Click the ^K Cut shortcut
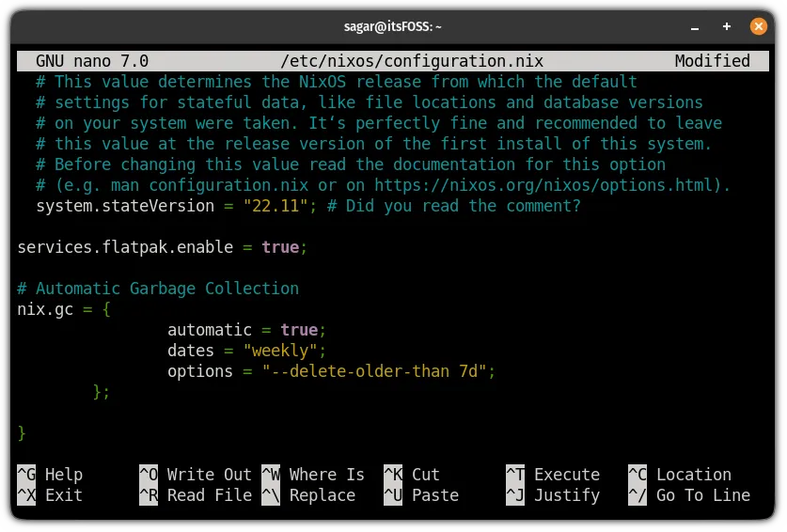The image size is (787, 532). click(x=412, y=475)
